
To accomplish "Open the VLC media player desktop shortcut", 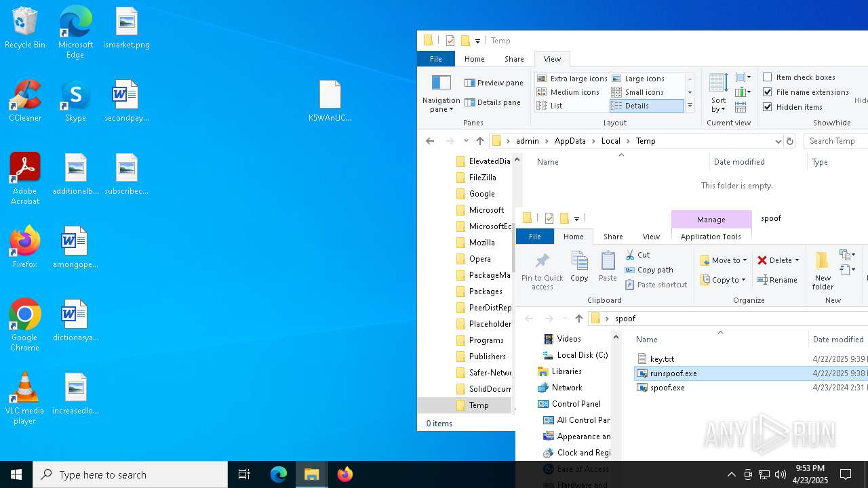I will [25, 399].
